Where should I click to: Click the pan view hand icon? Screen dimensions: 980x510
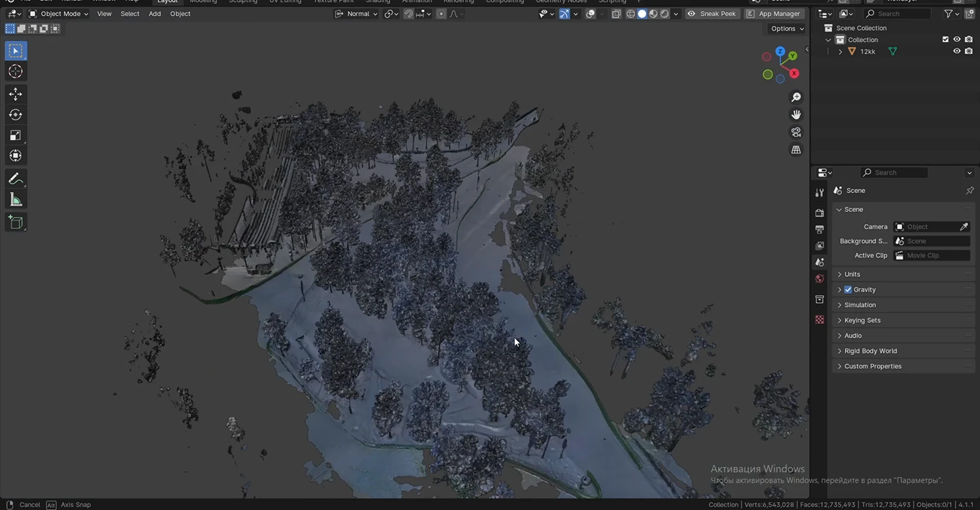[x=796, y=114]
